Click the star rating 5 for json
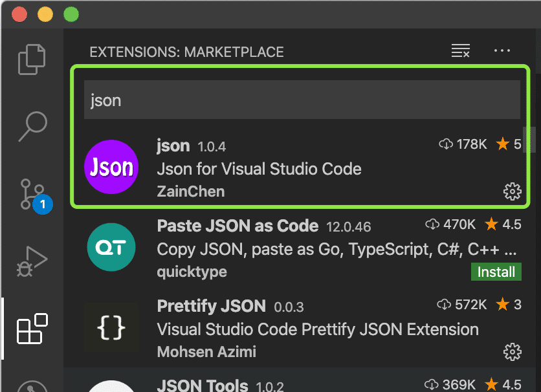 (509, 144)
